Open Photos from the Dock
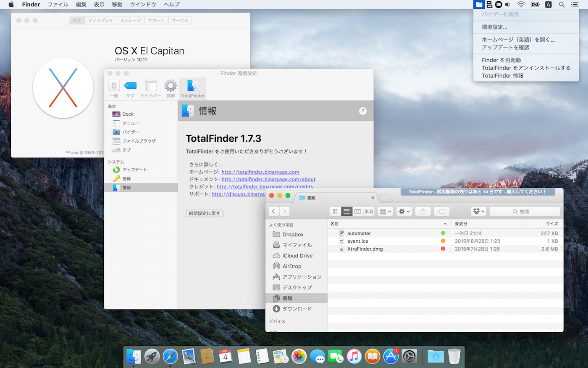 (x=299, y=356)
